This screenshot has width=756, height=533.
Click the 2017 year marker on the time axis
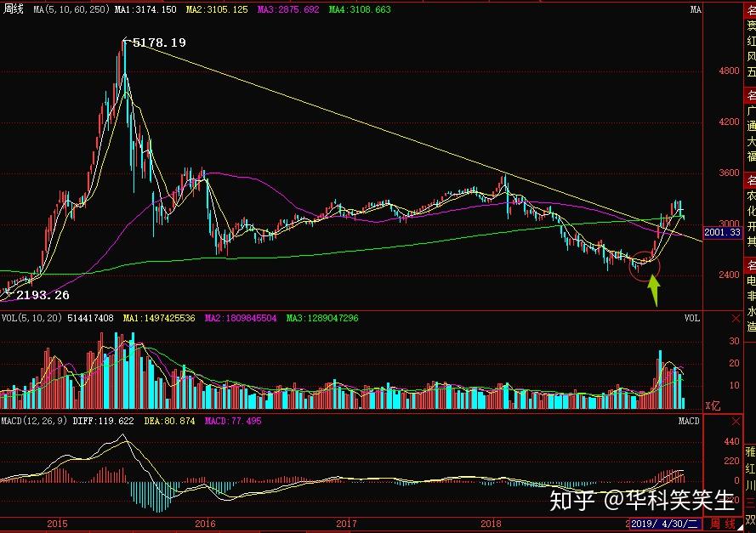[x=346, y=524]
